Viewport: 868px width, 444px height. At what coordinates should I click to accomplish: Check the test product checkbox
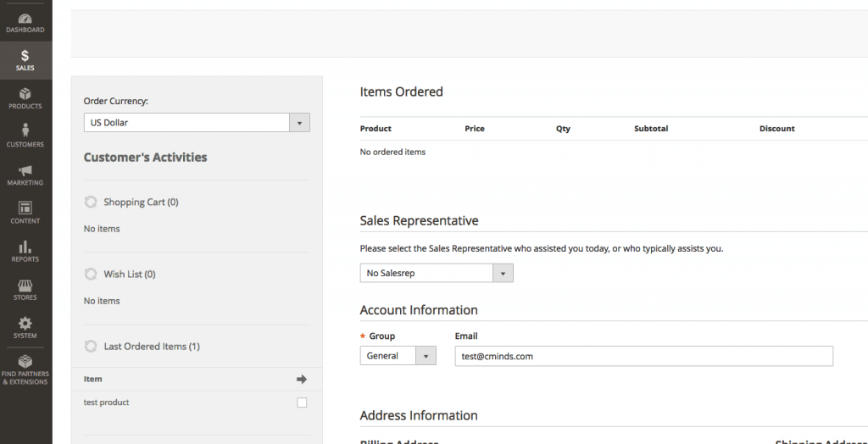click(x=302, y=402)
